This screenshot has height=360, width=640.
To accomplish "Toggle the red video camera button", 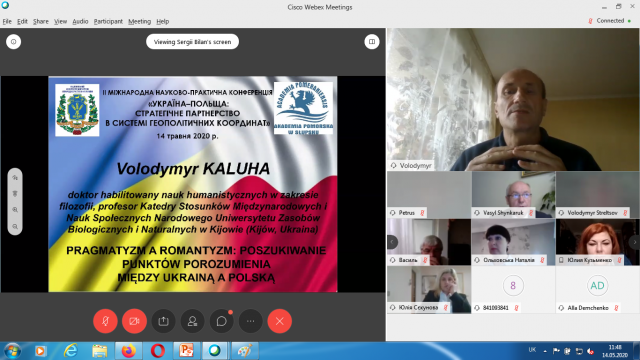I will [x=134, y=321].
